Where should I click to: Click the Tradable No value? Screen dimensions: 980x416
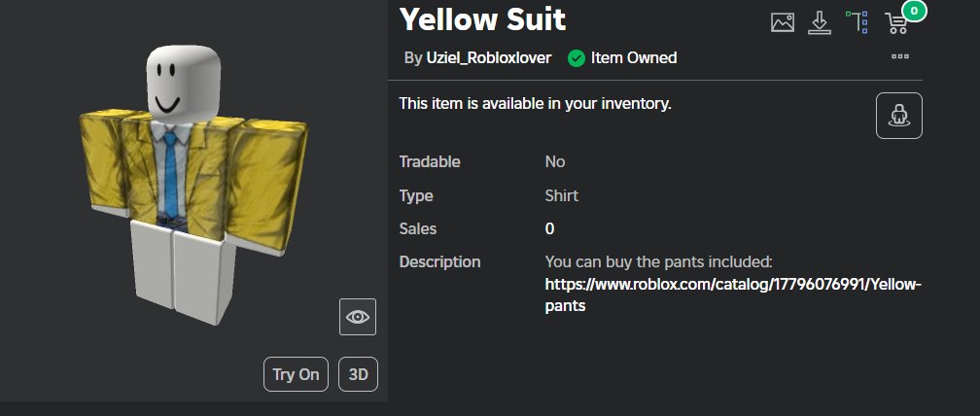(x=555, y=161)
